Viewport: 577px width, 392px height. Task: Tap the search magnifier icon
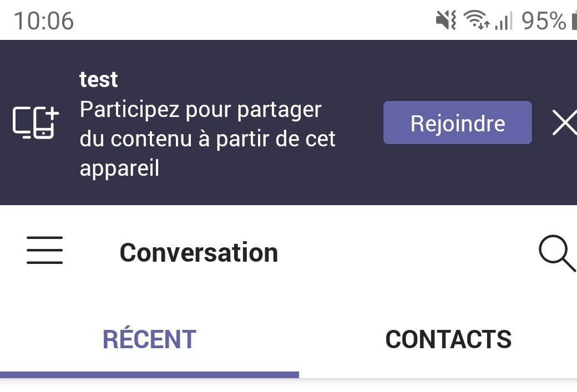point(558,253)
